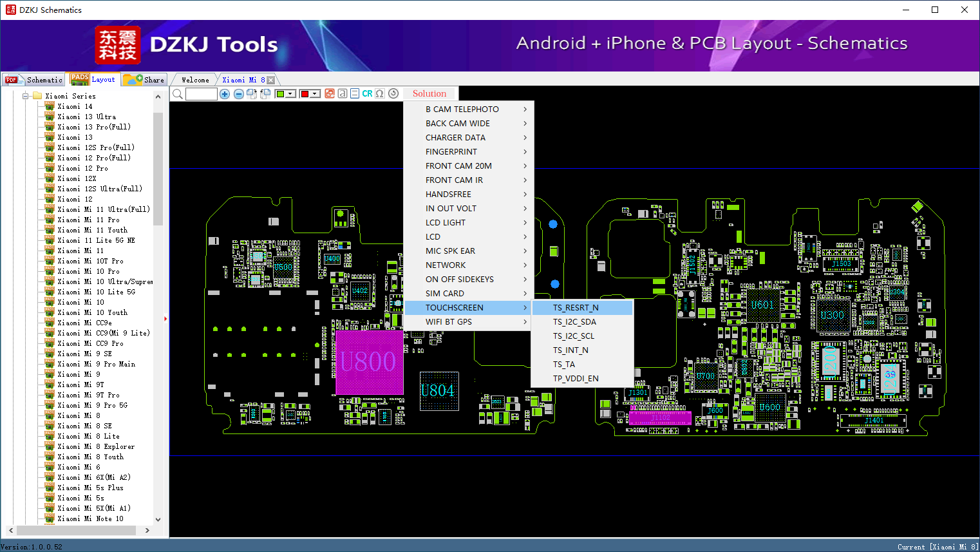Select the magenta U800 chip on board
The height and width of the screenshot is (552, 980).
pyautogui.click(x=369, y=362)
